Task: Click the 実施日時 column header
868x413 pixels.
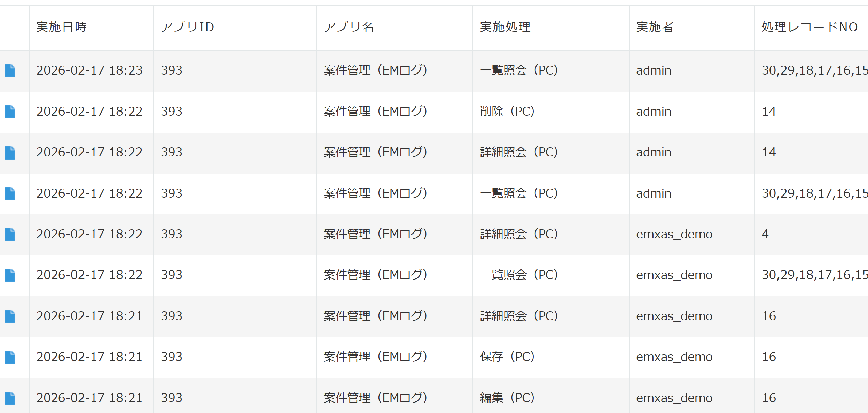Action: [61, 27]
